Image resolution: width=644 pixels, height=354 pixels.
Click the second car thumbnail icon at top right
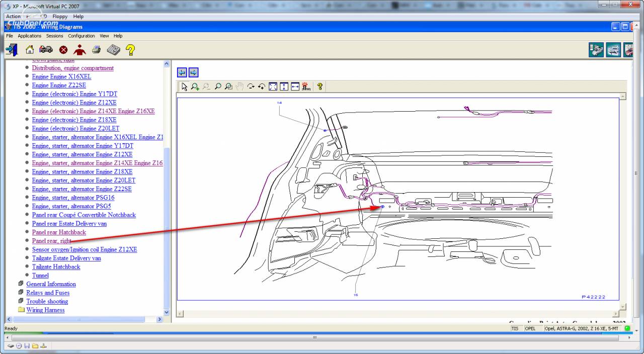(x=613, y=50)
